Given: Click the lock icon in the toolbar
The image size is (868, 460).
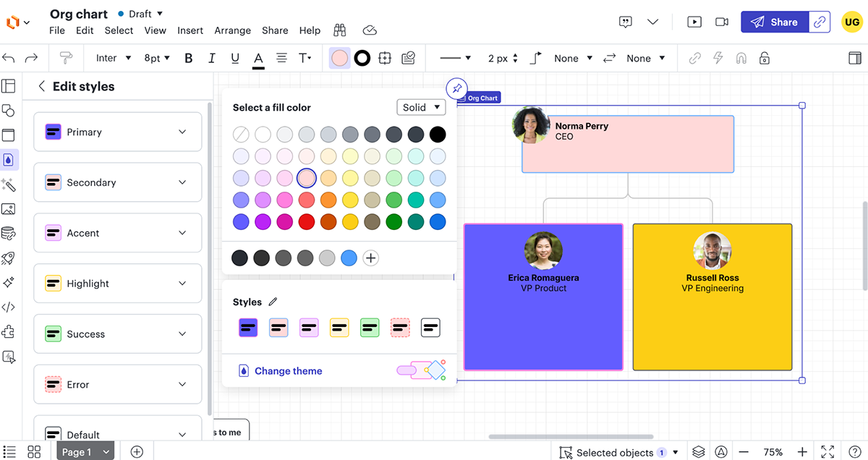Looking at the screenshot, I should click(x=765, y=59).
